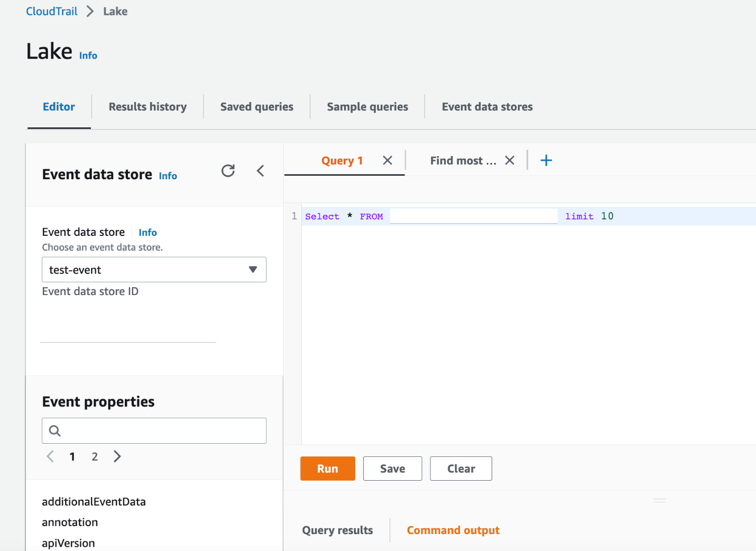The image size is (756, 551).
Task: Click the search magnifier in Event properties
Action: [x=55, y=430]
